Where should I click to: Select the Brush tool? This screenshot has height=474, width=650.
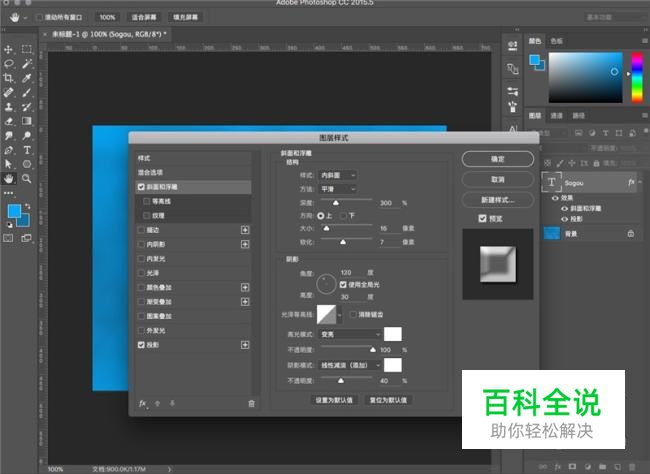27,92
